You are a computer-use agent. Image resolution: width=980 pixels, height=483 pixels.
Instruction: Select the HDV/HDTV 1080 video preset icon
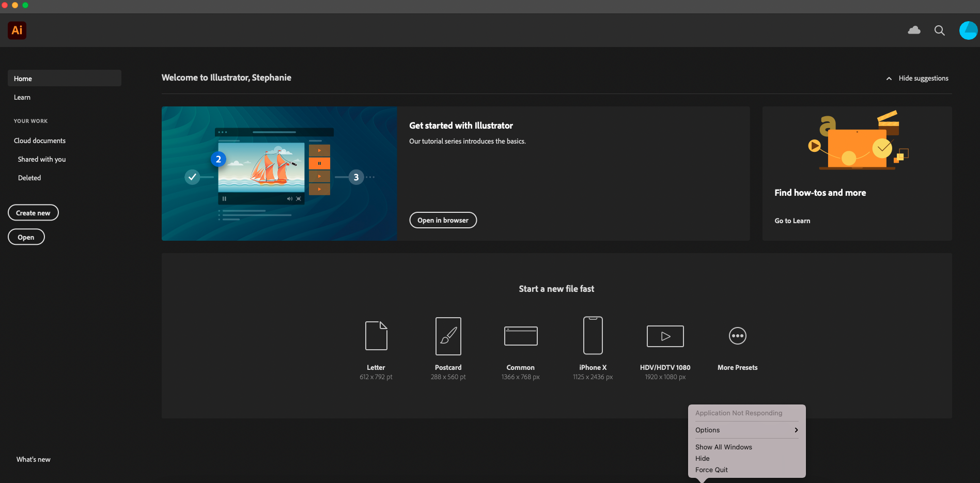(665, 336)
